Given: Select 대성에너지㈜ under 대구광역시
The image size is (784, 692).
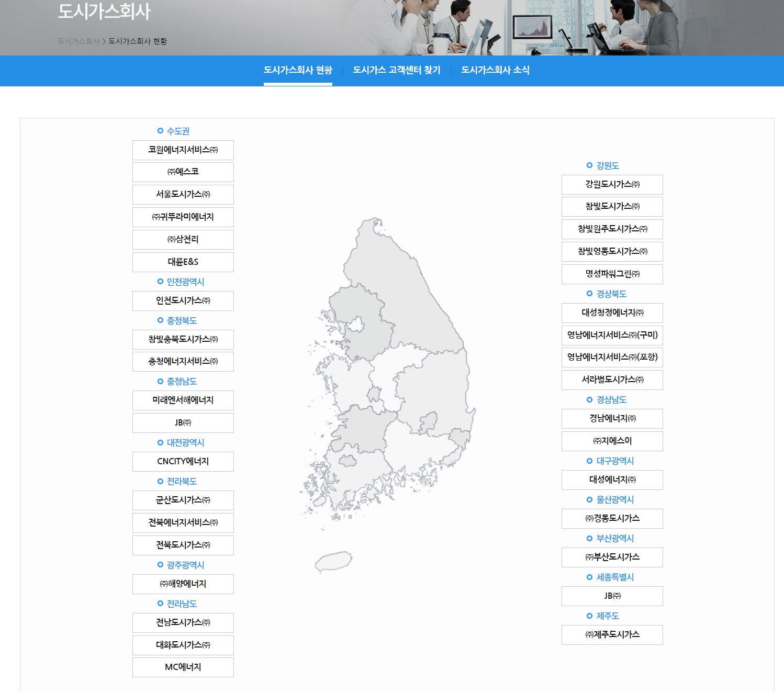Looking at the screenshot, I should coord(612,479).
